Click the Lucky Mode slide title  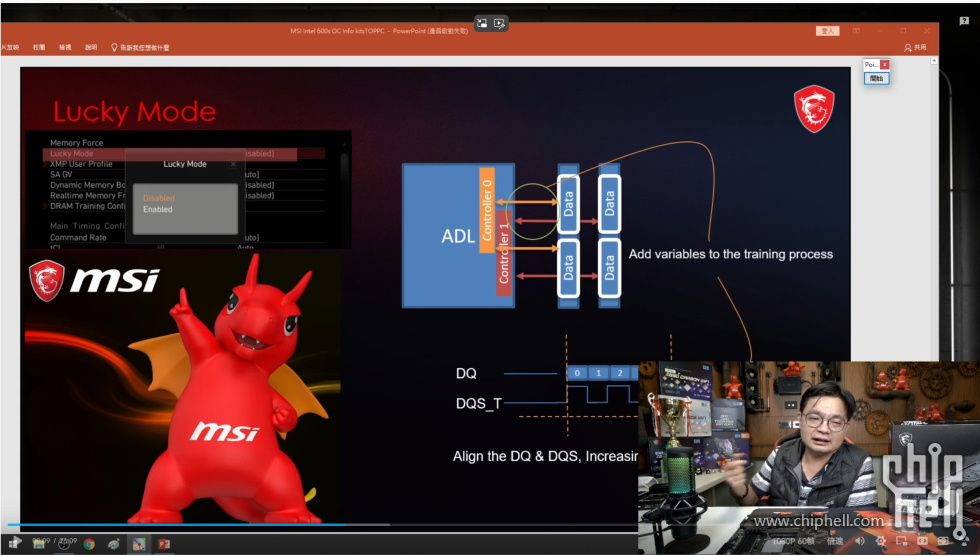click(134, 112)
